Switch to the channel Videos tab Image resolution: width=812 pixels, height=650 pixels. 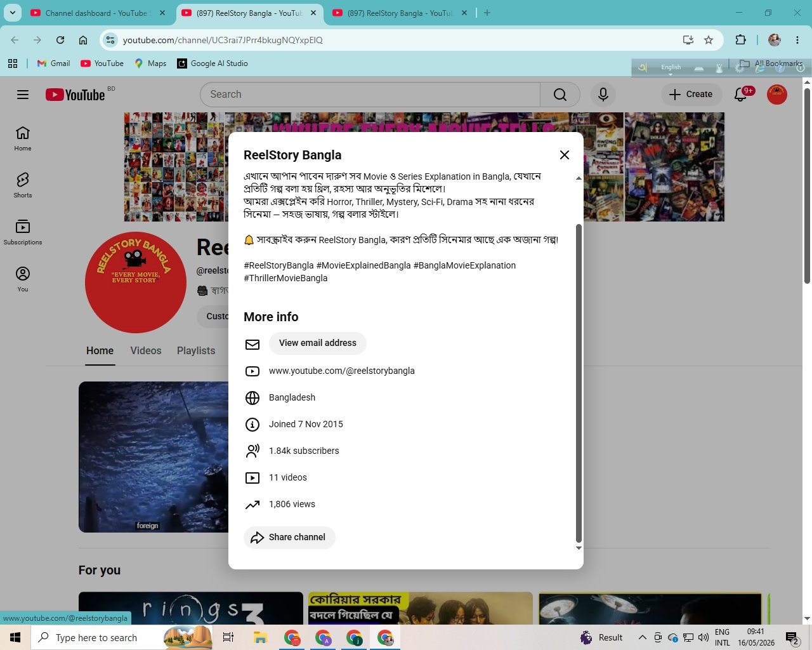click(146, 351)
